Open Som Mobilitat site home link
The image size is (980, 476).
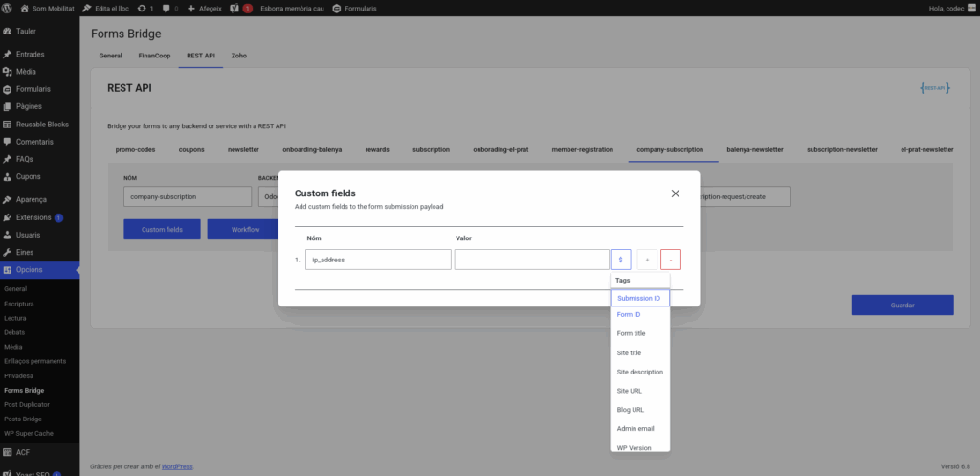point(46,8)
